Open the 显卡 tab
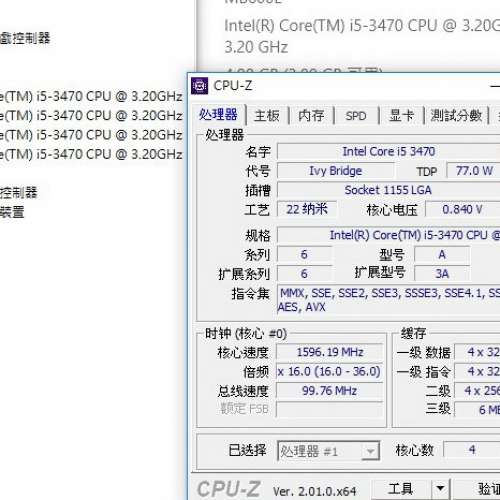 pyautogui.click(x=401, y=116)
